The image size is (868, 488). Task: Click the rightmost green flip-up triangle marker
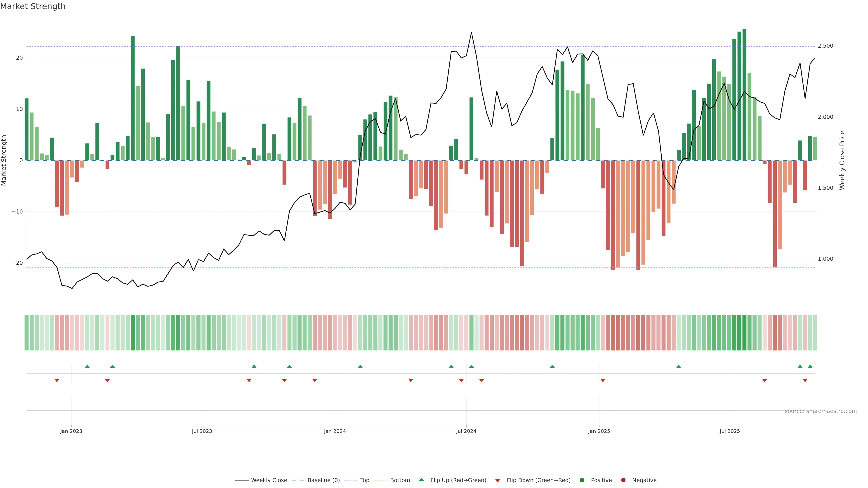810,366
